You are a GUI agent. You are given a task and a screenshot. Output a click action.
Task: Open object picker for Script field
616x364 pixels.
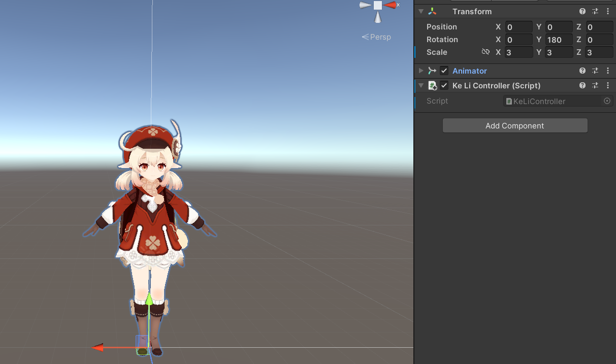point(607,101)
